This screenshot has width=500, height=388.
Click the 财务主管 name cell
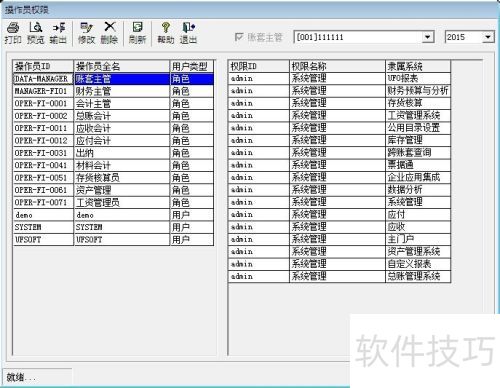[122, 91]
